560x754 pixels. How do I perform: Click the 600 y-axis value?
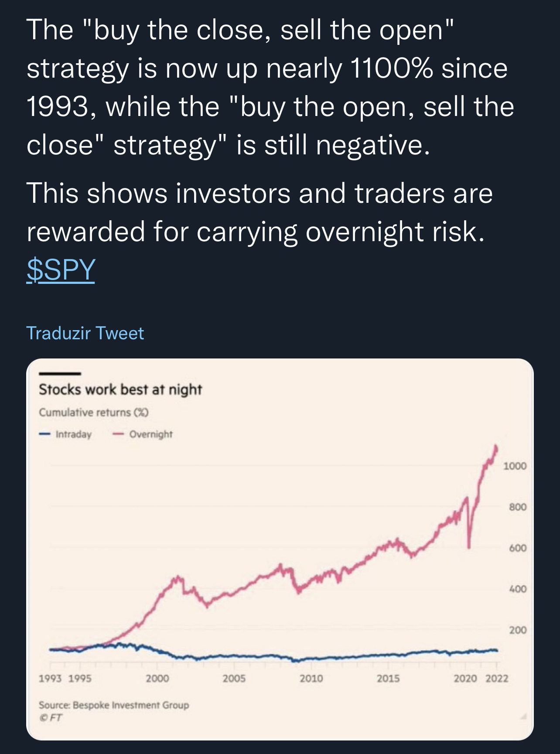[x=518, y=548]
